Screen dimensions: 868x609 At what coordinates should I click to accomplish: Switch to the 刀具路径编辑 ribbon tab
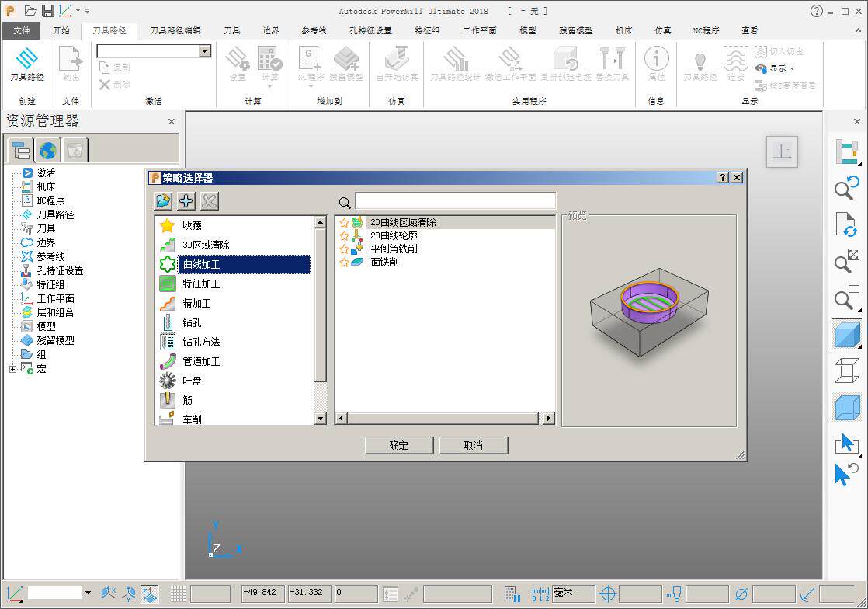(175, 30)
